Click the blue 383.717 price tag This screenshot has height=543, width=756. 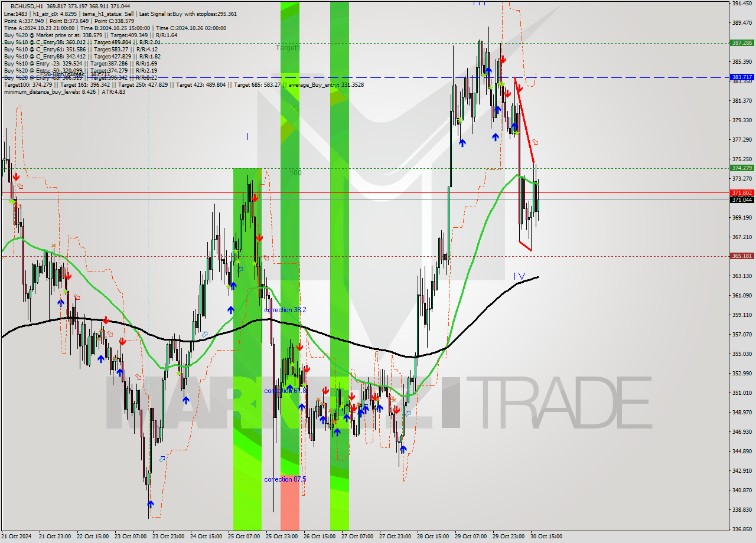pyautogui.click(x=742, y=77)
